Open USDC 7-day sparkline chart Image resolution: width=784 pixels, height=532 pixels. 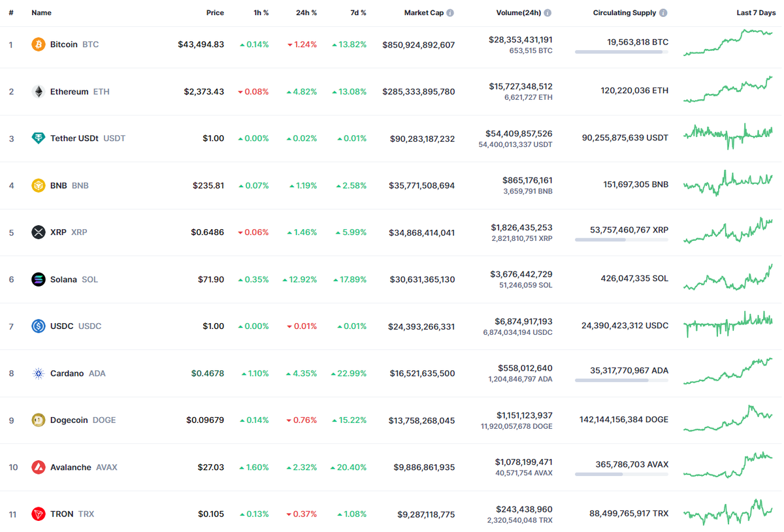click(x=728, y=324)
